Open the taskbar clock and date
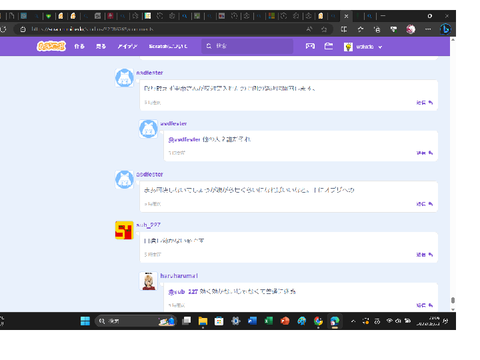Image resolution: width=480 pixels, height=360 pixels. click(428, 321)
